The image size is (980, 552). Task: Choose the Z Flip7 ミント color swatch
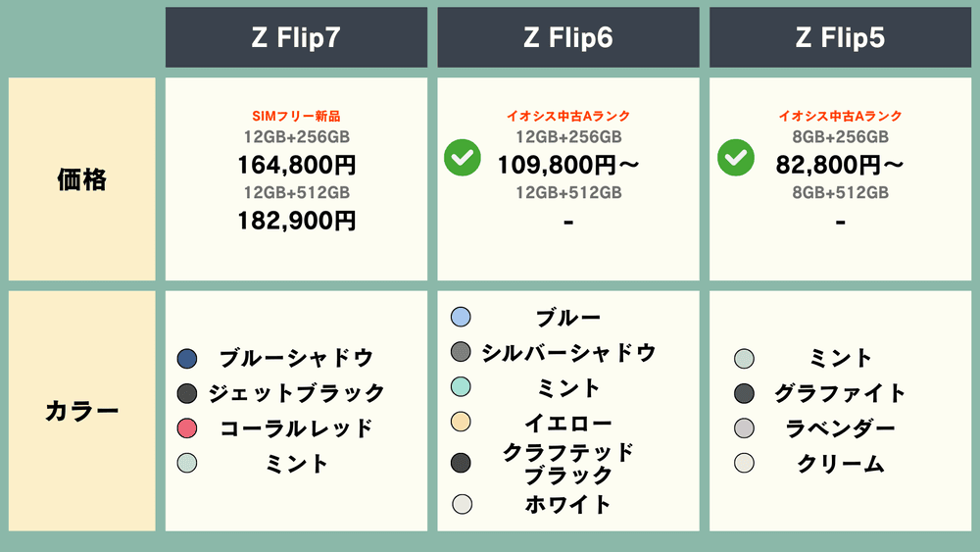coord(188,463)
